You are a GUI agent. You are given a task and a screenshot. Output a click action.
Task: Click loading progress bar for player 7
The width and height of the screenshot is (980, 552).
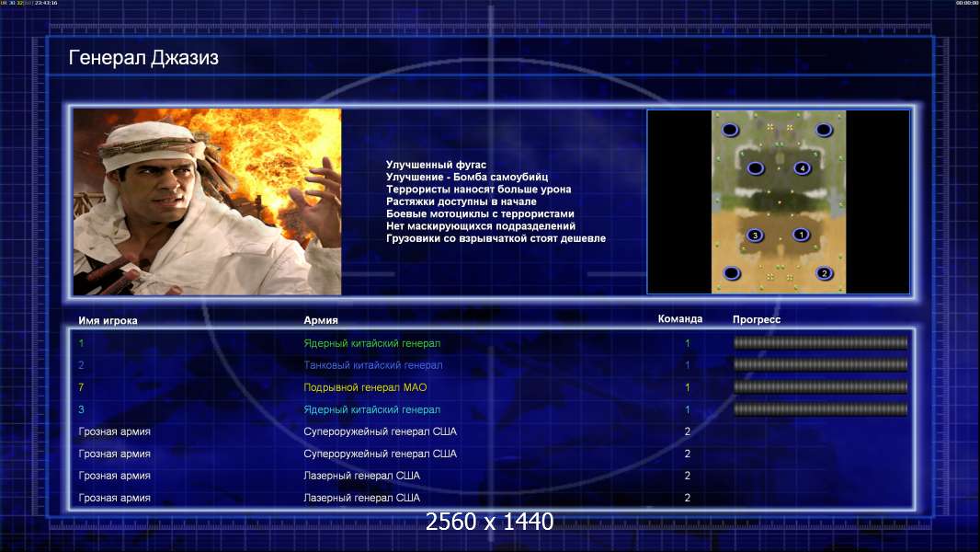821,387
